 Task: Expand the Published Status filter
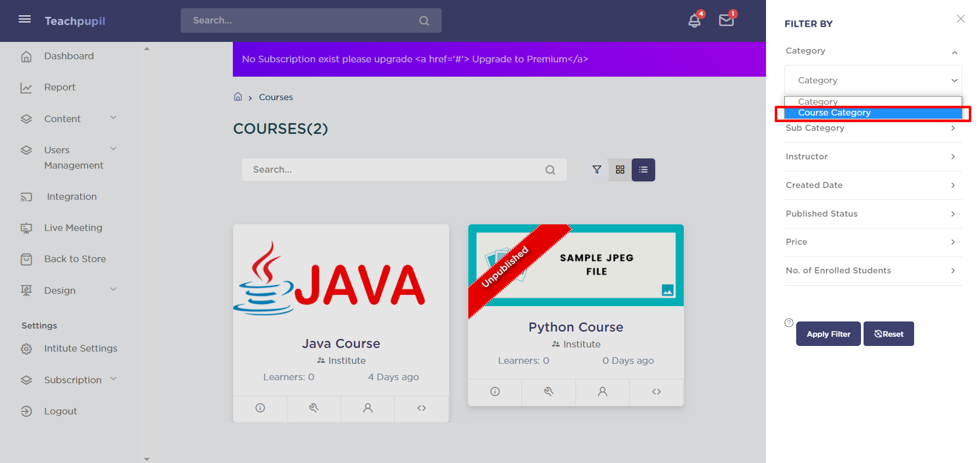click(873, 214)
